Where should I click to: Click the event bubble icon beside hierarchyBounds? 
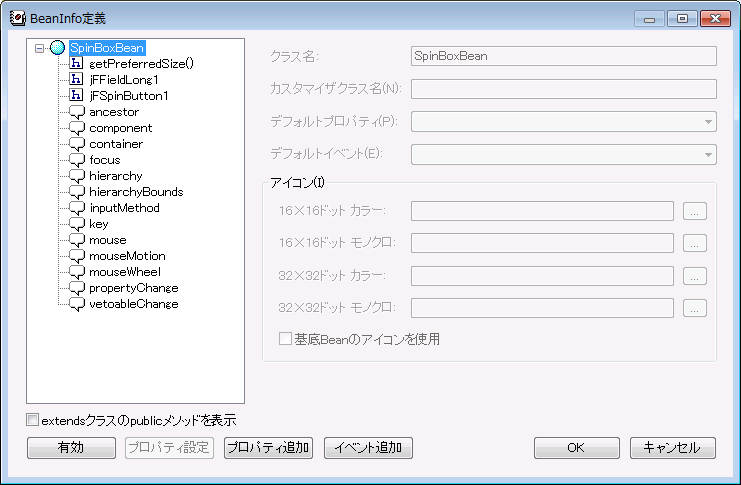click(x=77, y=193)
